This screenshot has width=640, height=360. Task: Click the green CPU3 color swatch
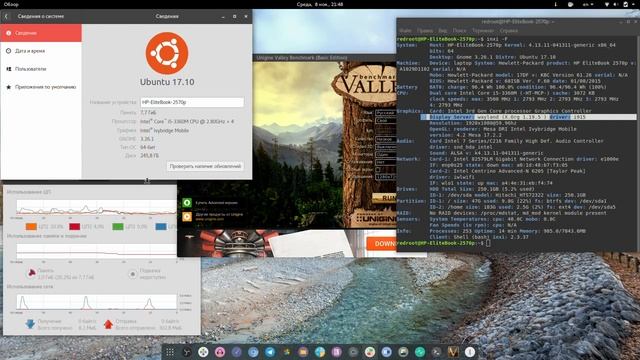coord(118,227)
